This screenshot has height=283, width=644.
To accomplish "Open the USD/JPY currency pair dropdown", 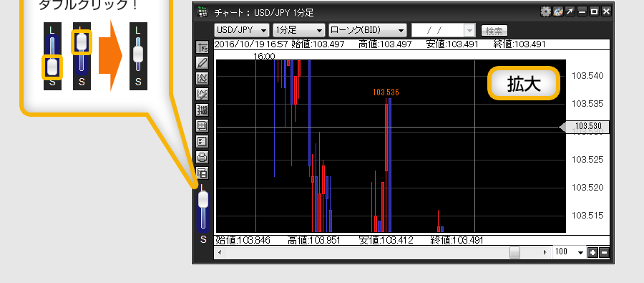I will [242, 30].
